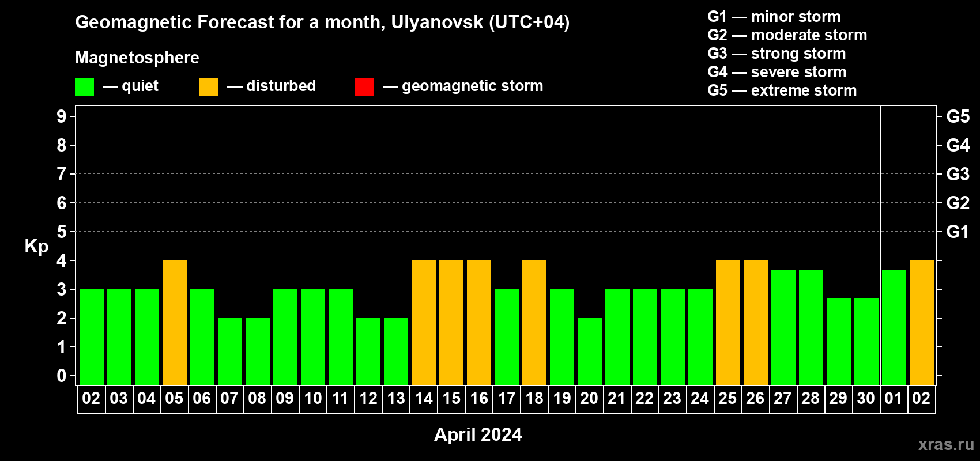Click the date label 23 on axis
This screenshot has height=461, width=980.
(x=672, y=399)
